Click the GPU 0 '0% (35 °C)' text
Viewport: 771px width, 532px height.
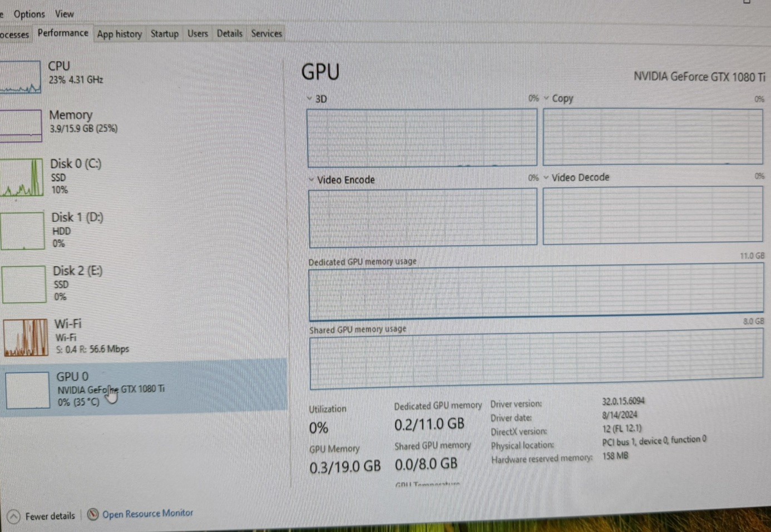[x=78, y=402]
